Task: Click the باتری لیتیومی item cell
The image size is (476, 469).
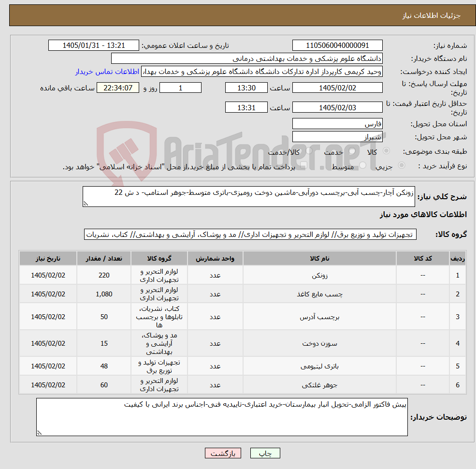Action: coord(319,366)
